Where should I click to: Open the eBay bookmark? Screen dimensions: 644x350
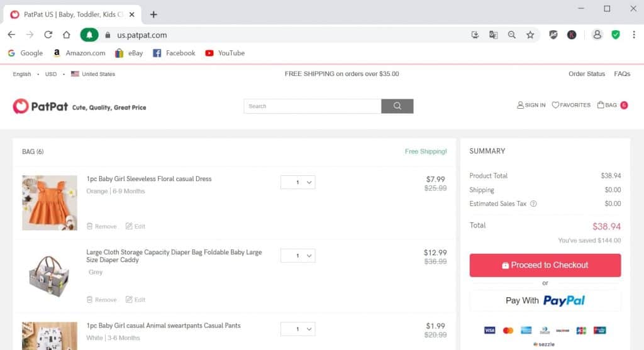click(129, 53)
